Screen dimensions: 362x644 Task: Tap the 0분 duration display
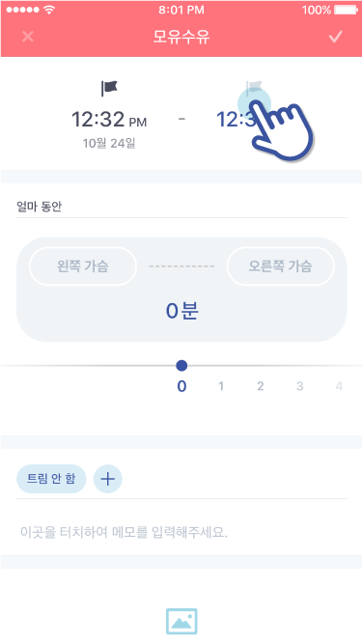[181, 311]
